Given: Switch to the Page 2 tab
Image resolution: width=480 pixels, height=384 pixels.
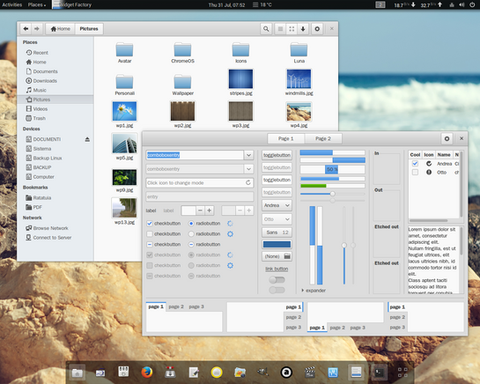Looking at the screenshot, I should click(323, 139).
